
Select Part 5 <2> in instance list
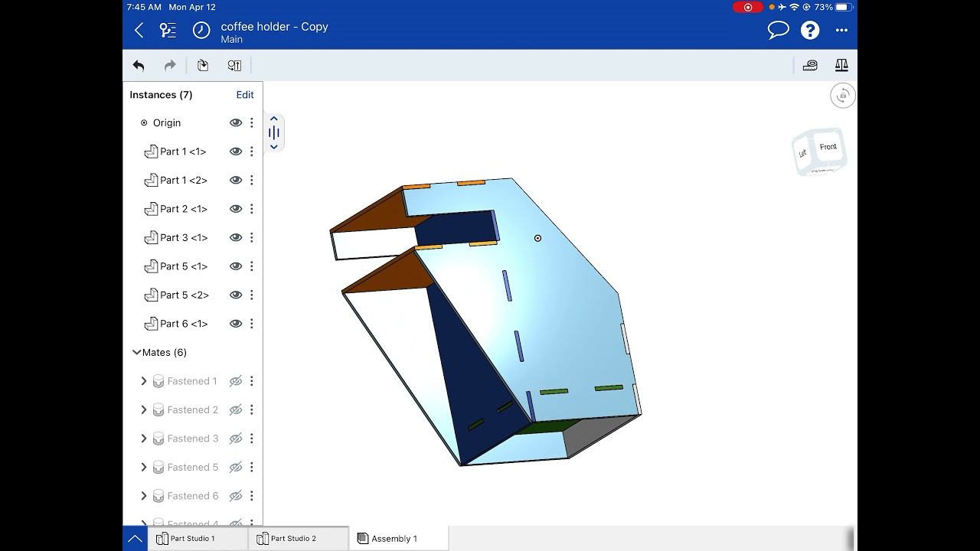(185, 295)
